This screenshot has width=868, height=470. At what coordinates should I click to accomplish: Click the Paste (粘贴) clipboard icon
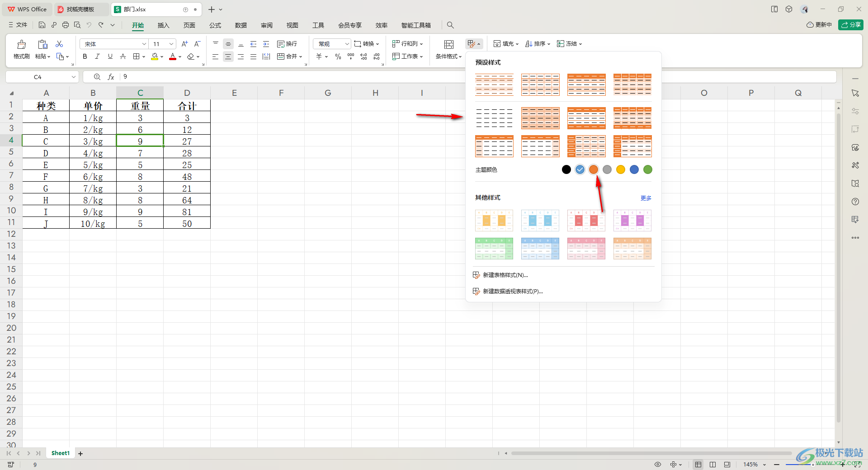pyautogui.click(x=42, y=44)
